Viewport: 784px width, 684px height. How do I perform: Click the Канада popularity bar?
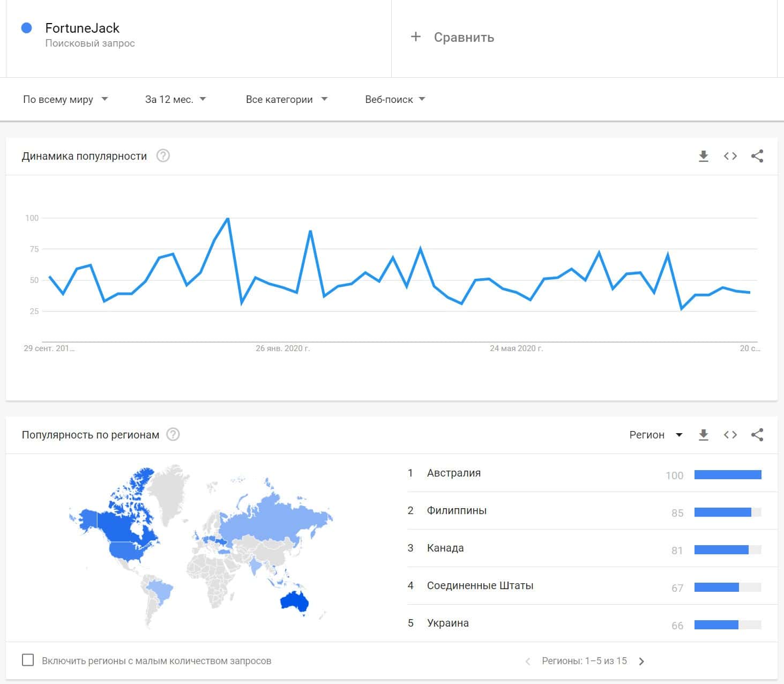728,549
